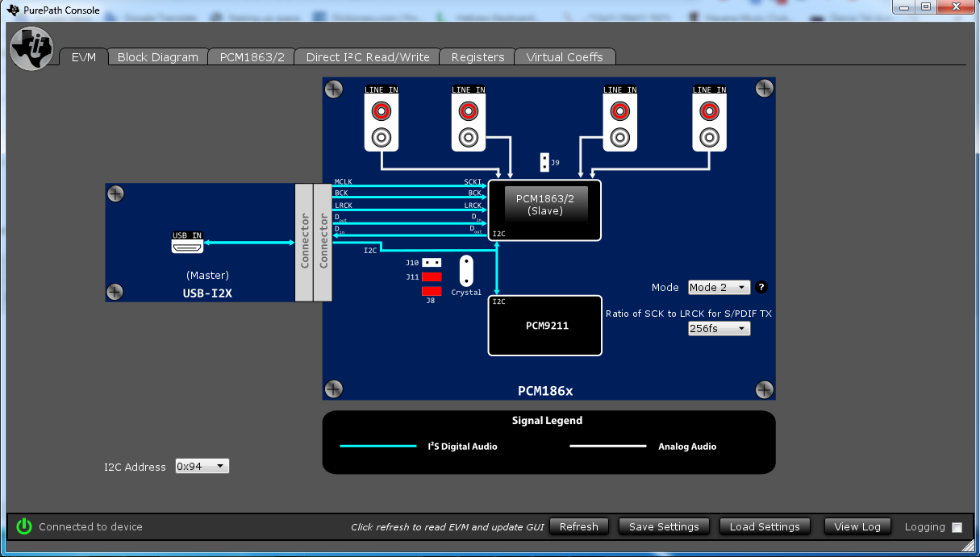The width and height of the screenshot is (980, 557).
Task: Click the white jack of leftmost LINE IN
Action: pyautogui.click(x=382, y=136)
